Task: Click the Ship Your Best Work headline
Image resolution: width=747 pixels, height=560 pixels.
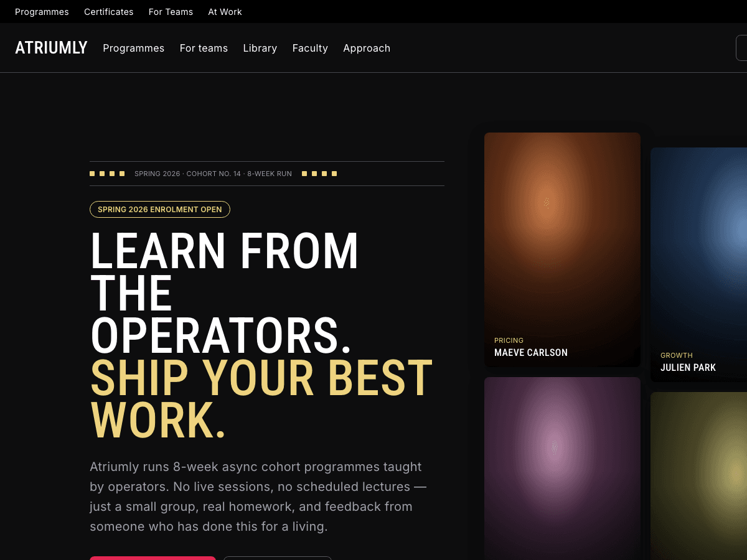Action: [x=261, y=399]
